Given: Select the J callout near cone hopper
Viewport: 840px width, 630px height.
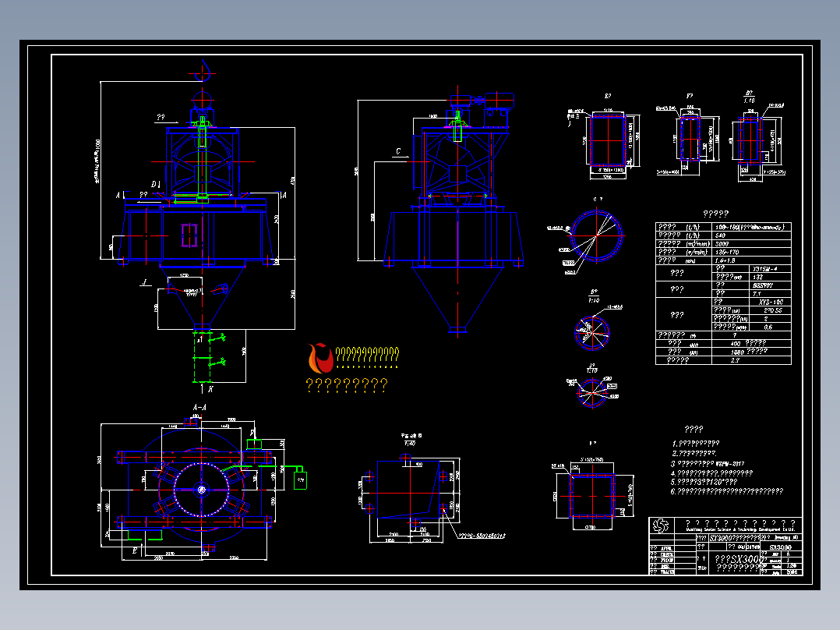Looking at the screenshot, I should point(145,282).
